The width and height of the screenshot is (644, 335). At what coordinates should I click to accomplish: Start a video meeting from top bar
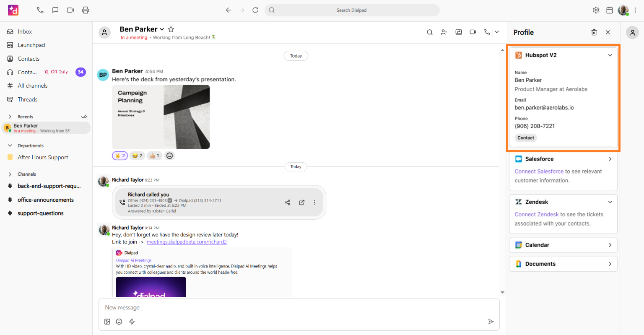click(x=70, y=10)
